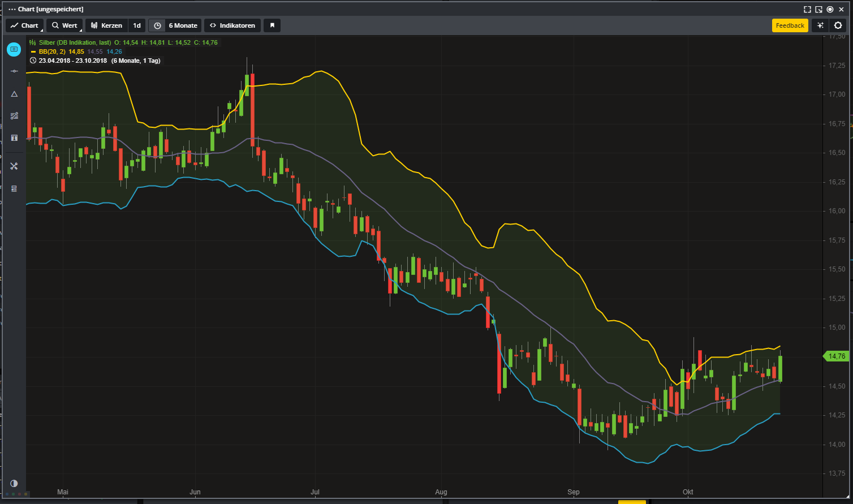Open chart settings gear icon

[x=838, y=25]
